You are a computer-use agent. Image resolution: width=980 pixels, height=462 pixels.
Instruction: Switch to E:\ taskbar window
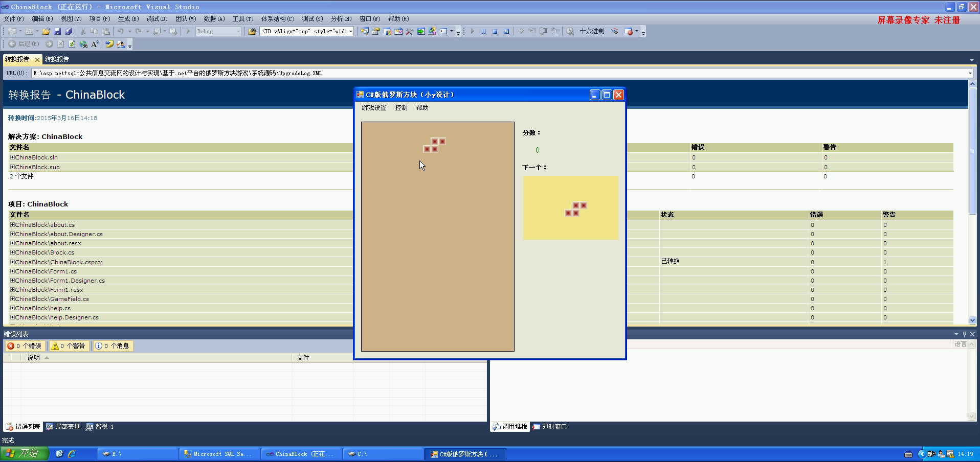tap(138, 454)
